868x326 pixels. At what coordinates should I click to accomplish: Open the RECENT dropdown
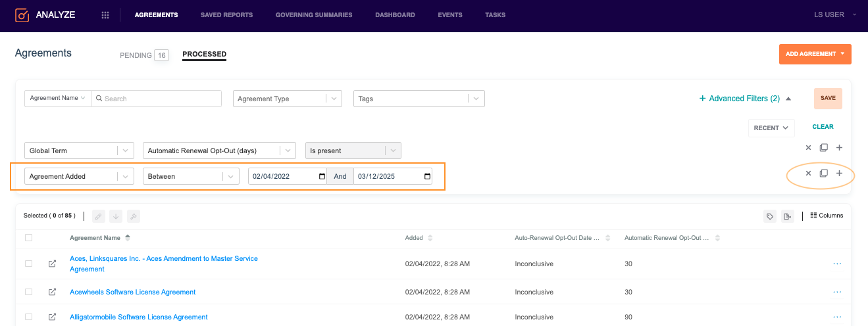point(771,128)
